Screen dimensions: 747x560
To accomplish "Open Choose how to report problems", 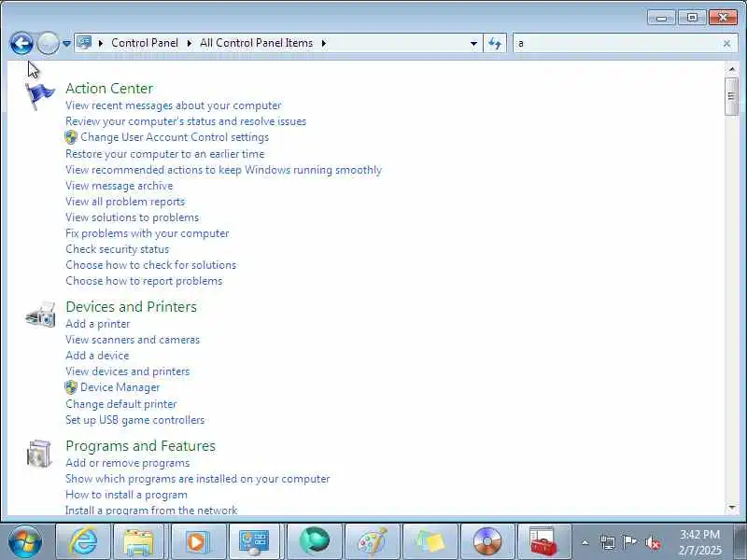I will coord(144,281).
